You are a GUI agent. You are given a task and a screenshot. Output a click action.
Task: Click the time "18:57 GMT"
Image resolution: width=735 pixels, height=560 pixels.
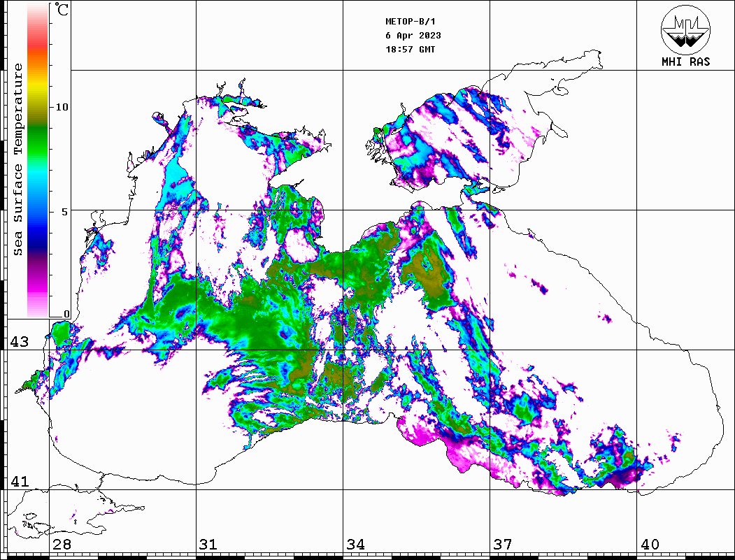click(410, 49)
